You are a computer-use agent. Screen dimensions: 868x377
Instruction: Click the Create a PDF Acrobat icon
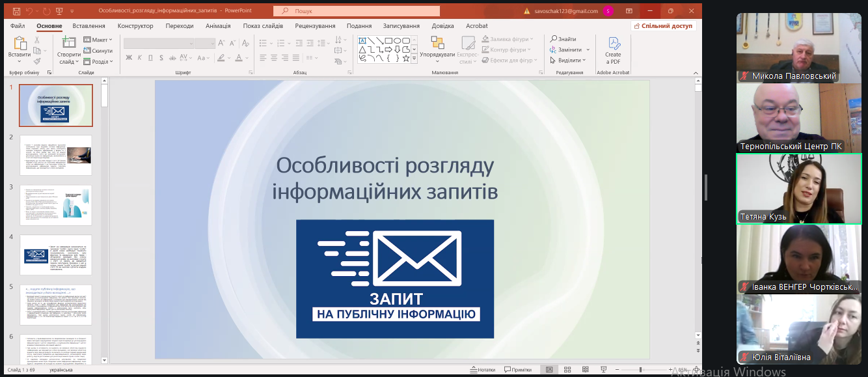click(x=613, y=47)
